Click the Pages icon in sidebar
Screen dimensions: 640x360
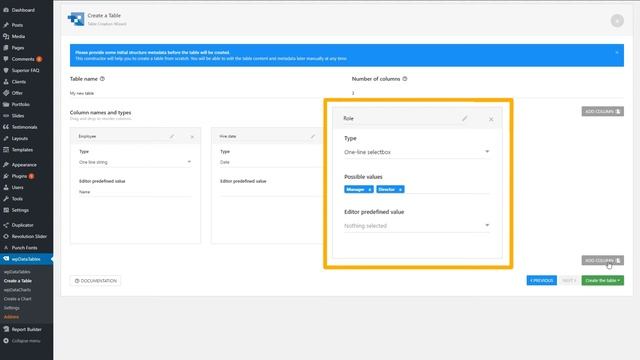coord(6,48)
